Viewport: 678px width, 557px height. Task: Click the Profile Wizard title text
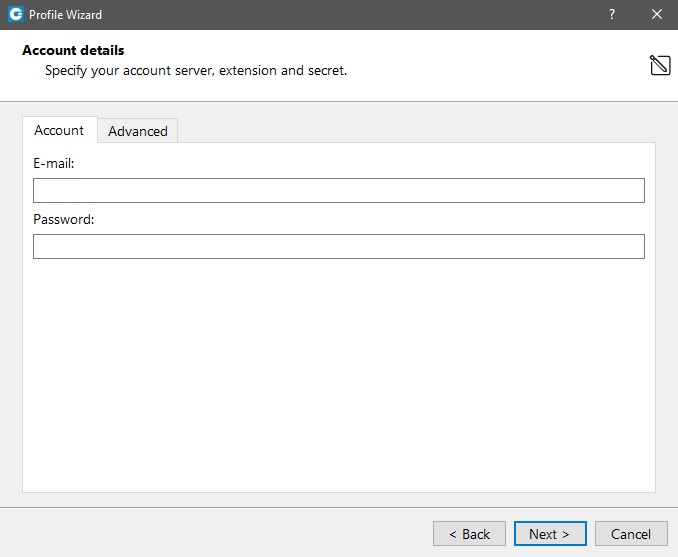pyautogui.click(x=65, y=15)
